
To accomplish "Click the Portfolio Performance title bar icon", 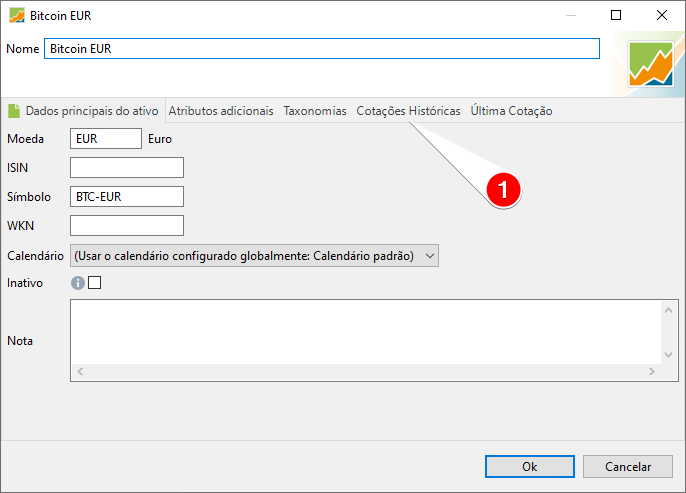I will point(17,15).
